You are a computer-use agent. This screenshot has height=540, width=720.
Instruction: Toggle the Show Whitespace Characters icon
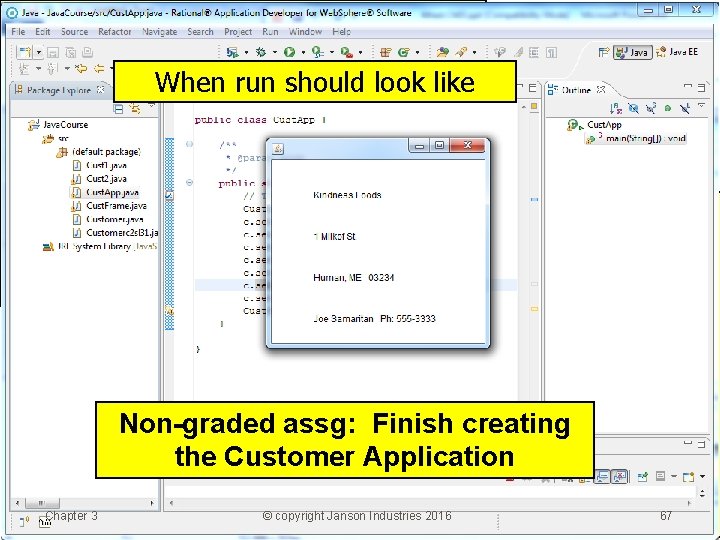click(551, 52)
